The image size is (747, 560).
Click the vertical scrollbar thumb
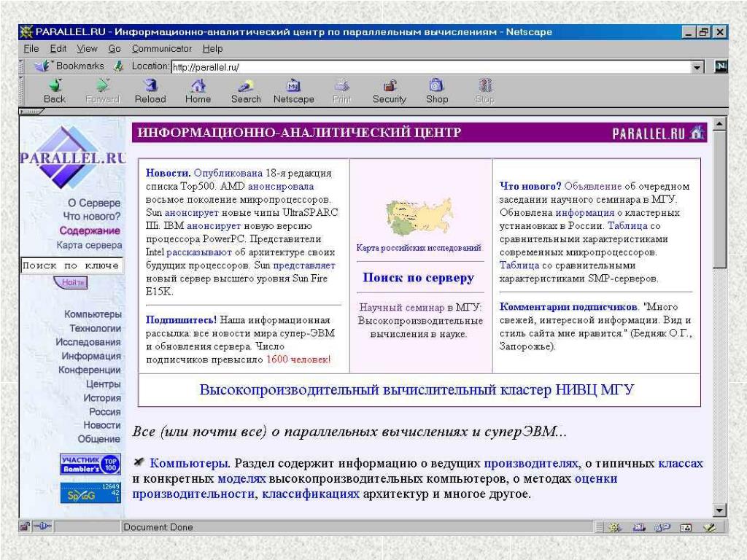[x=719, y=200]
